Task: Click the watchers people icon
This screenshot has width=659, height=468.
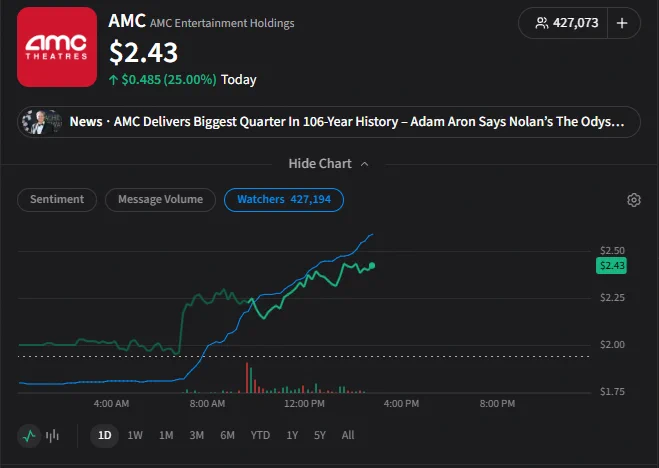Action: 542,23
